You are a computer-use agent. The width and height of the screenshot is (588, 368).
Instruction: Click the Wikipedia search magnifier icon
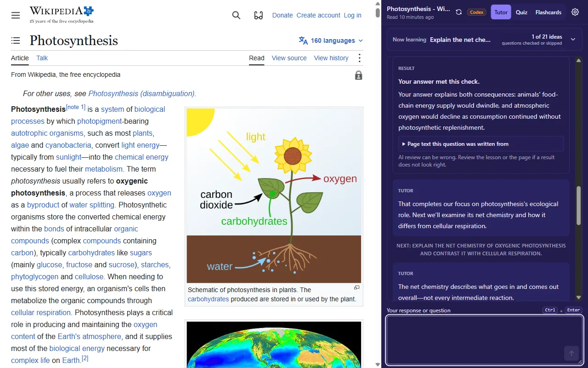tap(236, 15)
